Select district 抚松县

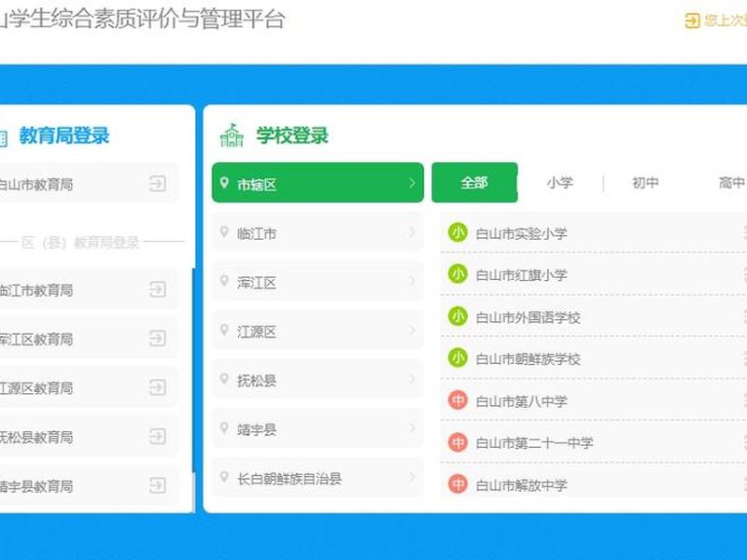(x=317, y=379)
